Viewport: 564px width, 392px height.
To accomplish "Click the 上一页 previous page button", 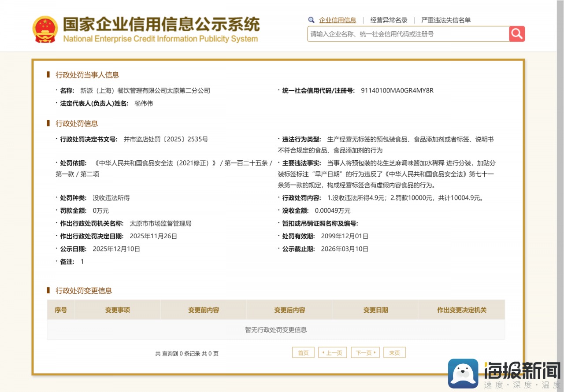I will point(333,352).
